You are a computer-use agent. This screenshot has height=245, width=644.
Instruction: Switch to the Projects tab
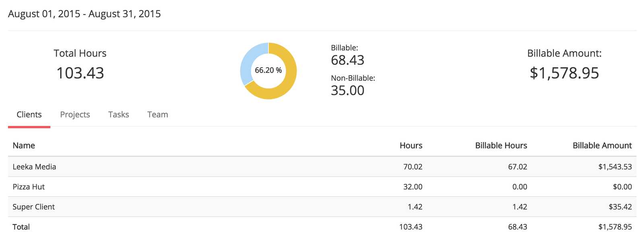pyautogui.click(x=75, y=114)
